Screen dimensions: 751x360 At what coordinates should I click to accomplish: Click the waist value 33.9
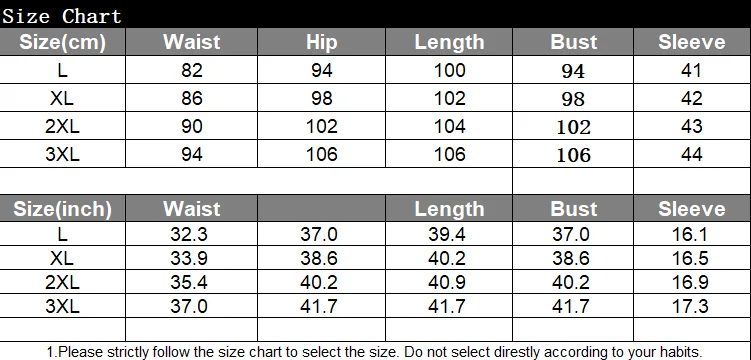(x=189, y=258)
